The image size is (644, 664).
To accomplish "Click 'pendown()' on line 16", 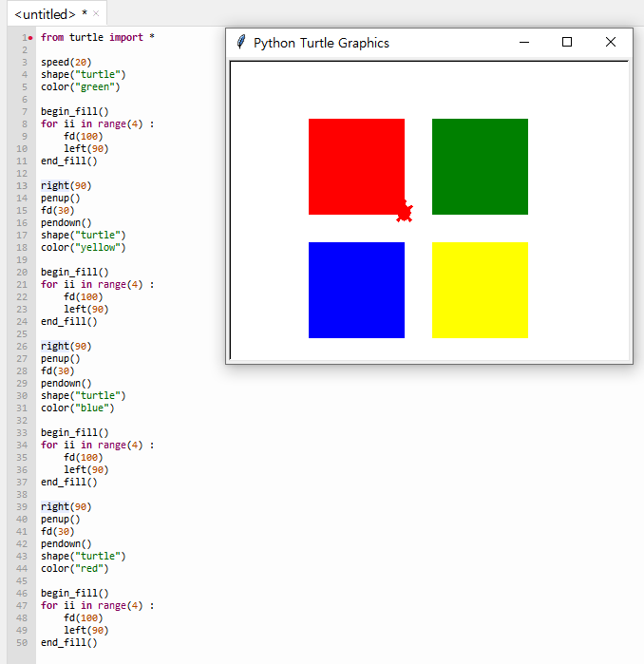I will pos(66,222).
